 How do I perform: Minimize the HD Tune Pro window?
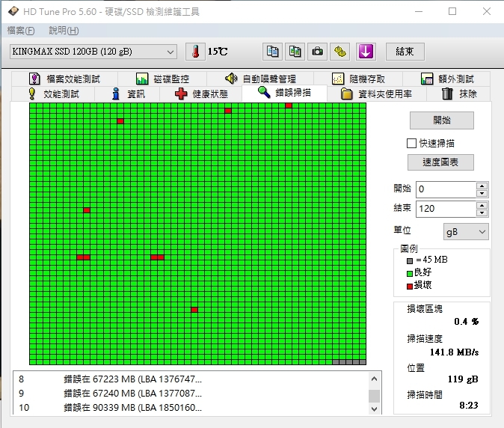click(x=419, y=11)
